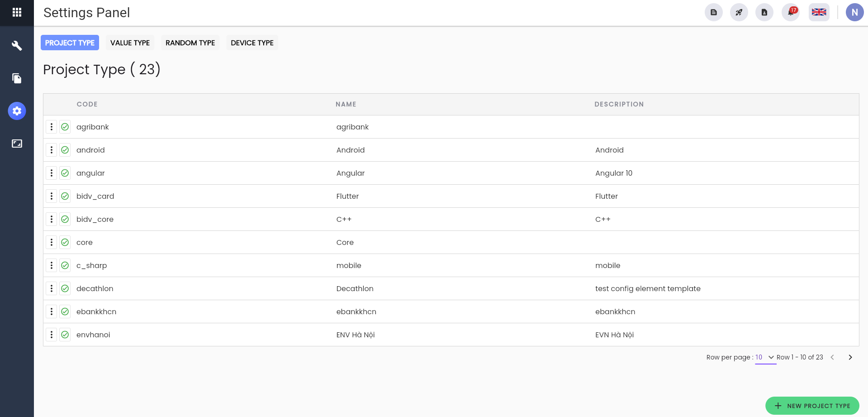The image size is (868, 417).
Task: Go to next page of results
Action: click(x=850, y=357)
